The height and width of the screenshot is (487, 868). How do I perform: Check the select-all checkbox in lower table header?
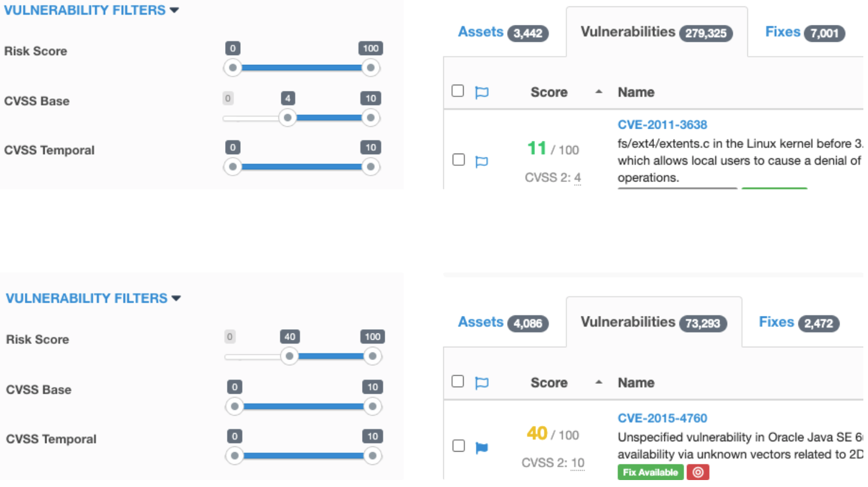pyautogui.click(x=458, y=381)
